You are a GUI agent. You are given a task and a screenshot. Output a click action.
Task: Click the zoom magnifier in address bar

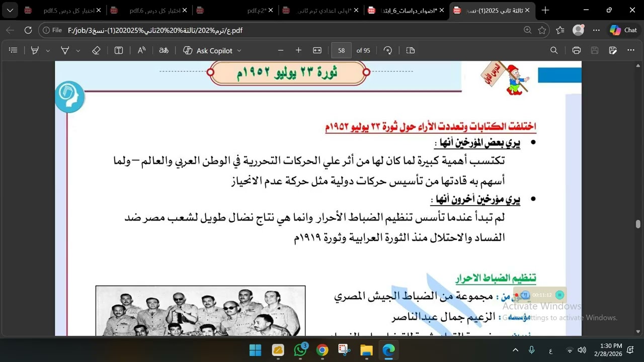coord(527,30)
